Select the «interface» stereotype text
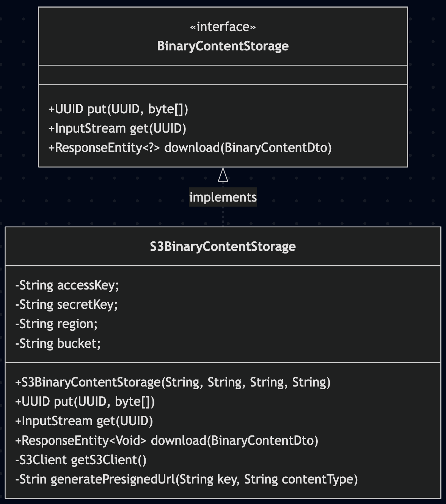This screenshot has height=504, width=446. point(223,27)
